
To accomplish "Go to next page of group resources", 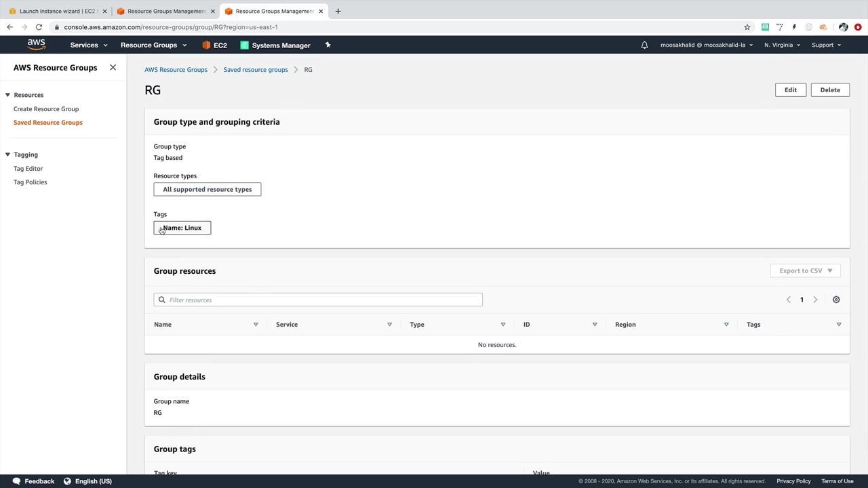I will point(815,300).
